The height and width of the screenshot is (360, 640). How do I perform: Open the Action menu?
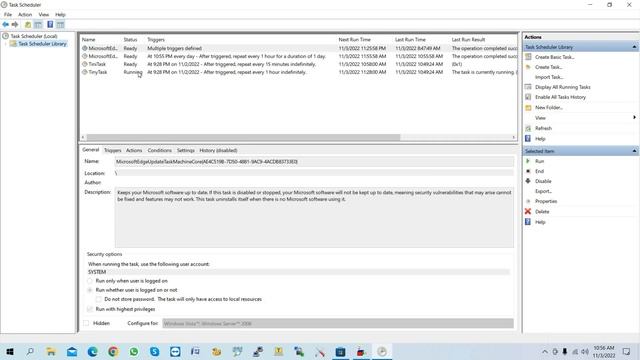(x=25, y=14)
